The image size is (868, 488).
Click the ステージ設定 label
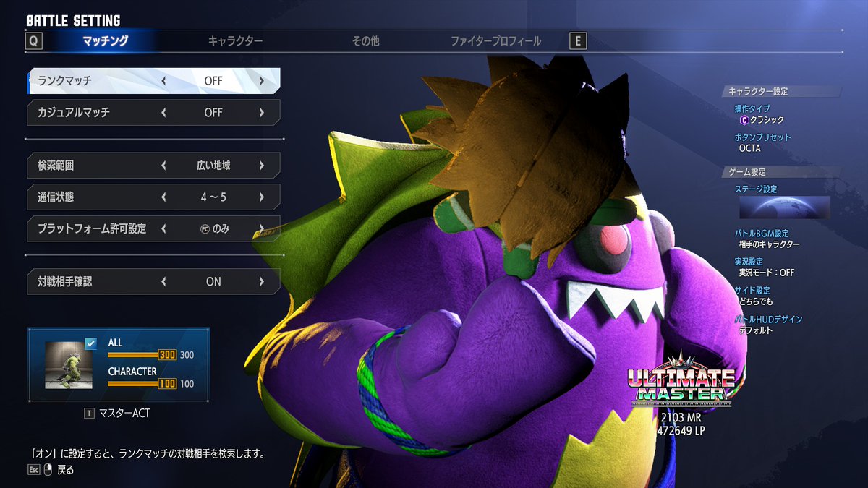pyautogui.click(x=756, y=189)
